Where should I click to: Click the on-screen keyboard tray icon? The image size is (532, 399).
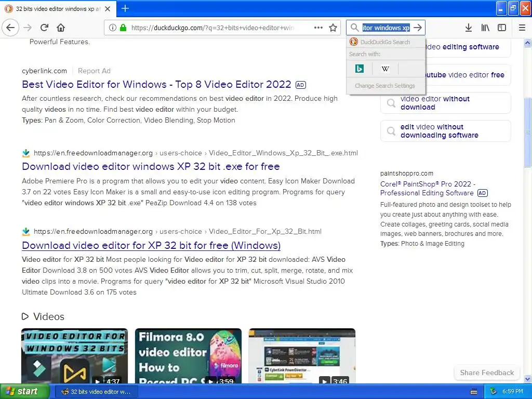point(474,392)
